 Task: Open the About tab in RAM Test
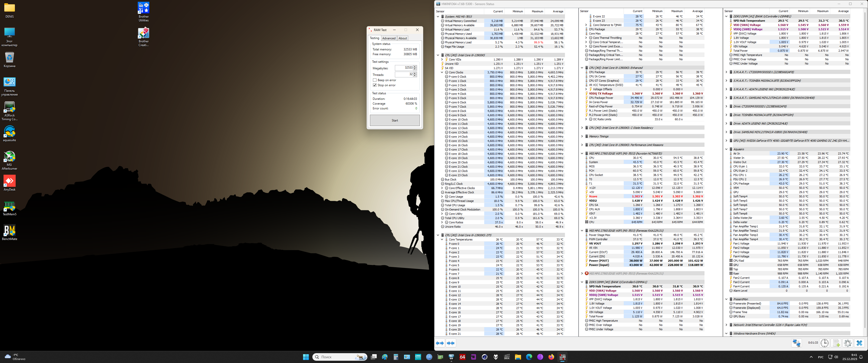(x=403, y=38)
